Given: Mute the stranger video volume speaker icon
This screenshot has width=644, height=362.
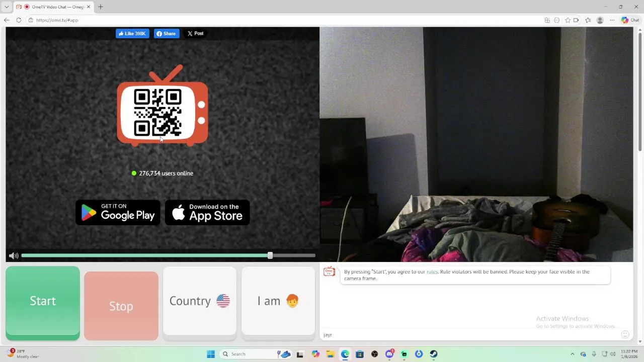Looking at the screenshot, I should (x=14, y=256).
